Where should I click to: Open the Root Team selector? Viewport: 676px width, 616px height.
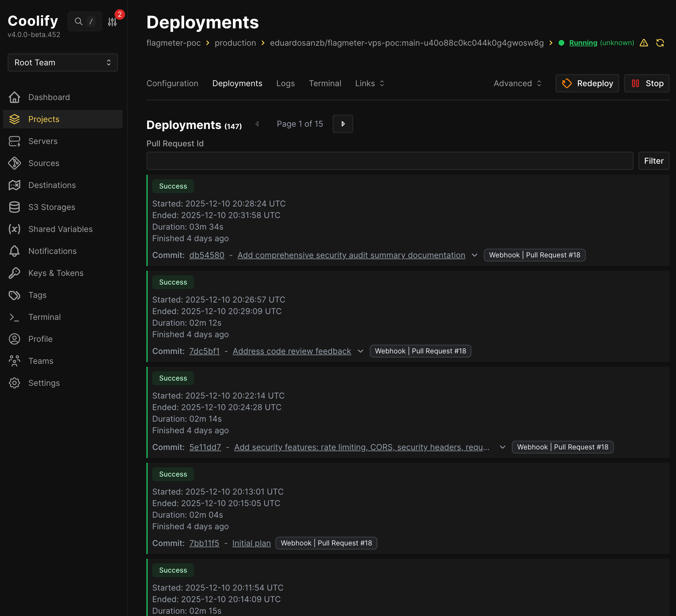pyautogui.click(x=63, y=62)
